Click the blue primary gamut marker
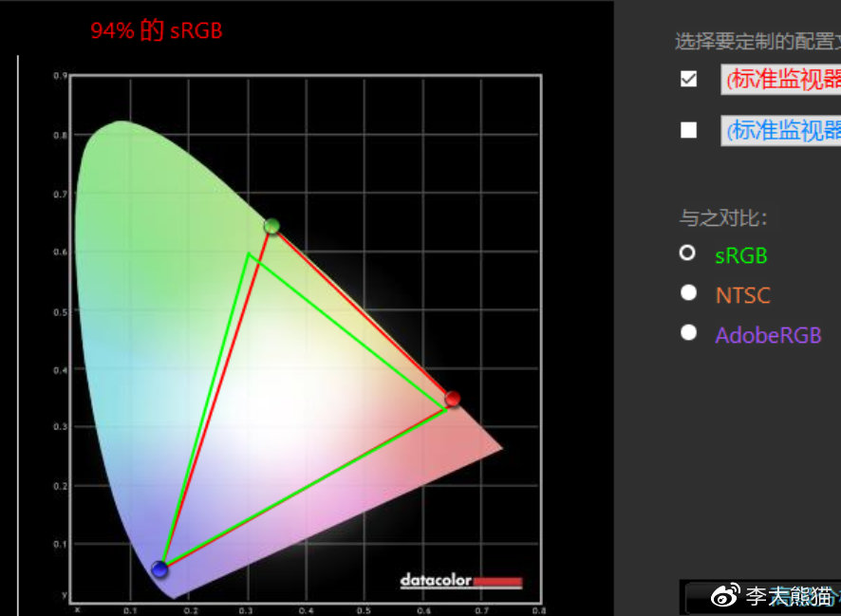 (159, 569)
